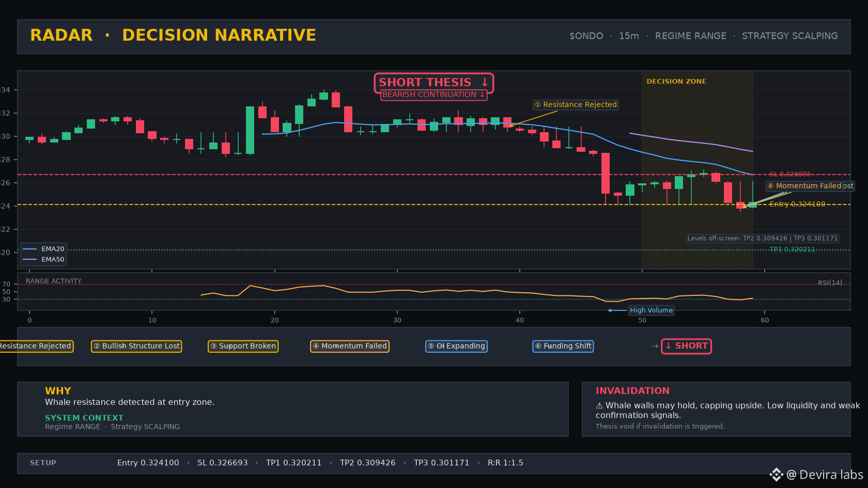Click the EMA50 legend entry
Image resolution: width=868 pixels, height=488 pixels.
44,260
